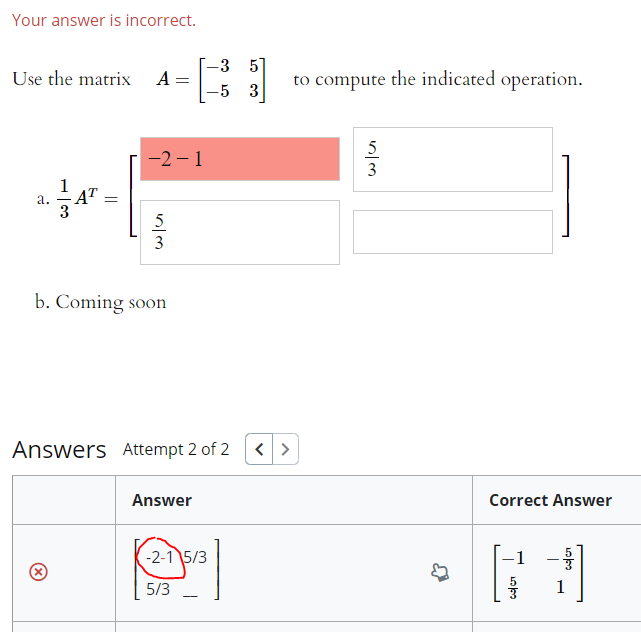Click the Answers heading
Image resolution: width=641 pixels, height=632 pixels.
(59, 450)
